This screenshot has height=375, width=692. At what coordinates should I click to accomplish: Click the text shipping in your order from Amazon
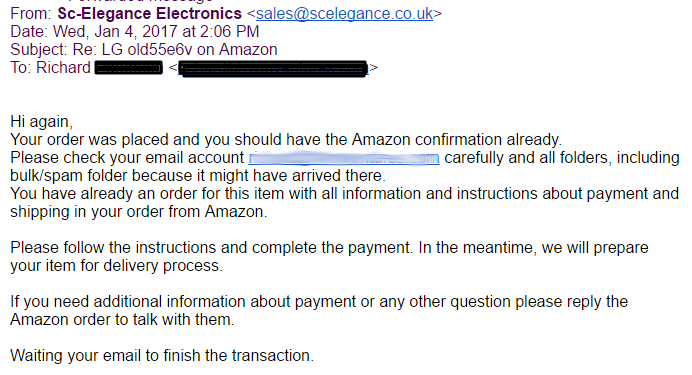click(x=139, y=212)
